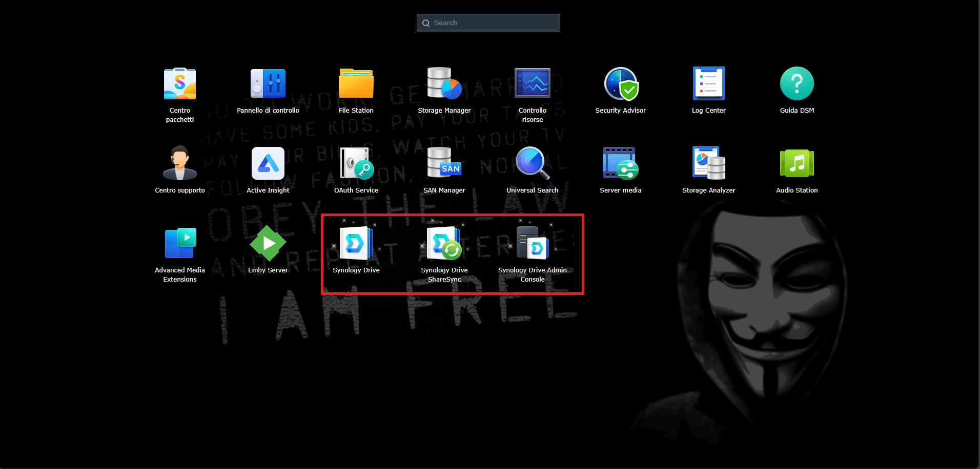
Task: Open Synology Drive Admin Console
Action: (533, 243)
